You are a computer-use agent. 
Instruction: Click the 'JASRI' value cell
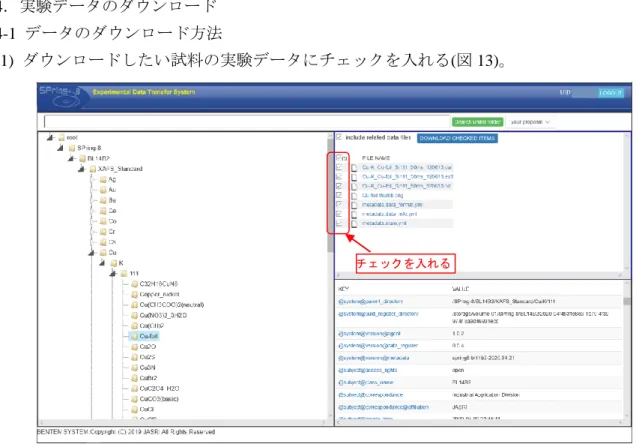[x=459, y=407]
